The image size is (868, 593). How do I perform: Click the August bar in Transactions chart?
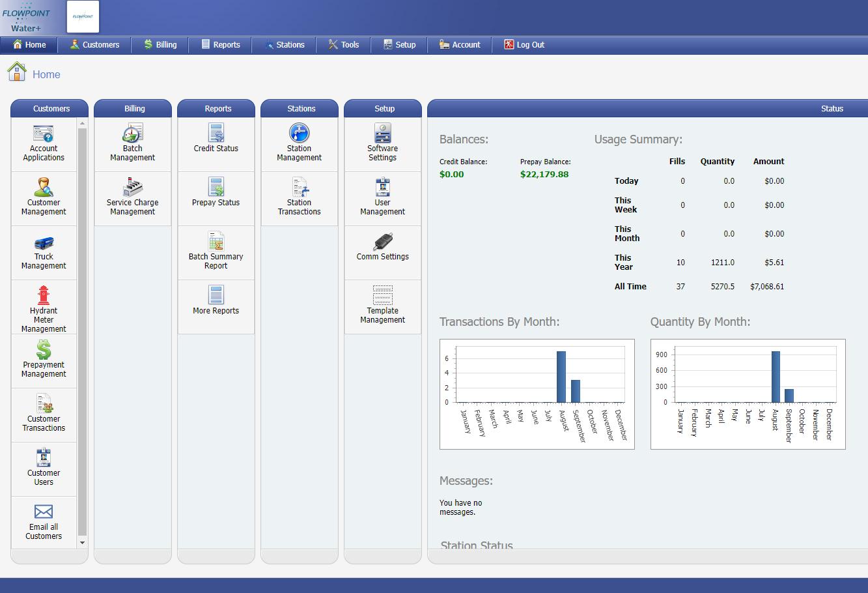(561, 377)
